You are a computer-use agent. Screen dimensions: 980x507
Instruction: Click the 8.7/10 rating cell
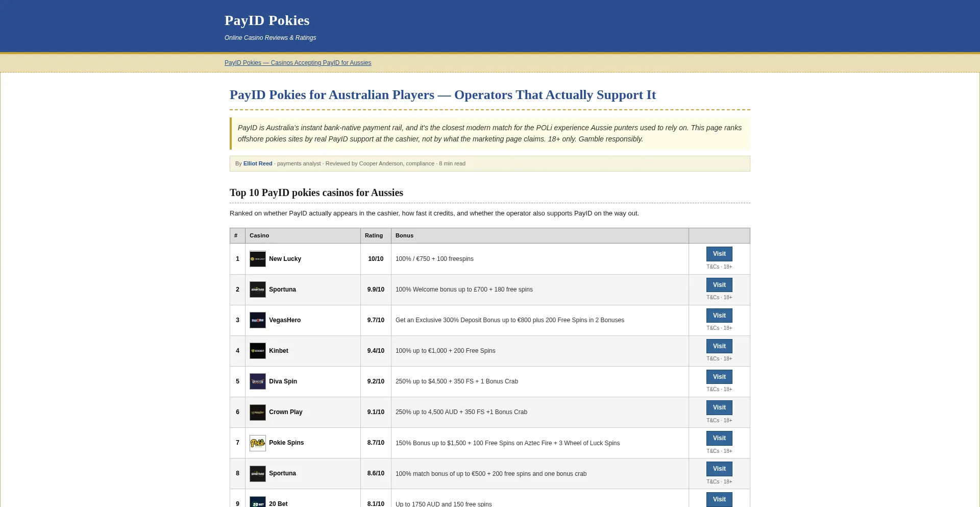pos(376,443)
